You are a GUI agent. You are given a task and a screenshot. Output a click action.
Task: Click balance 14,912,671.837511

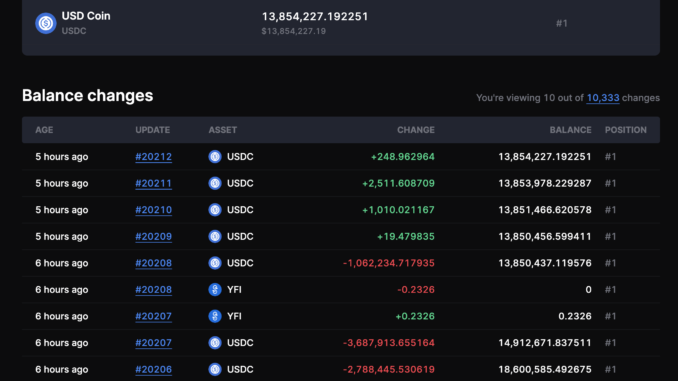point(545,343)
